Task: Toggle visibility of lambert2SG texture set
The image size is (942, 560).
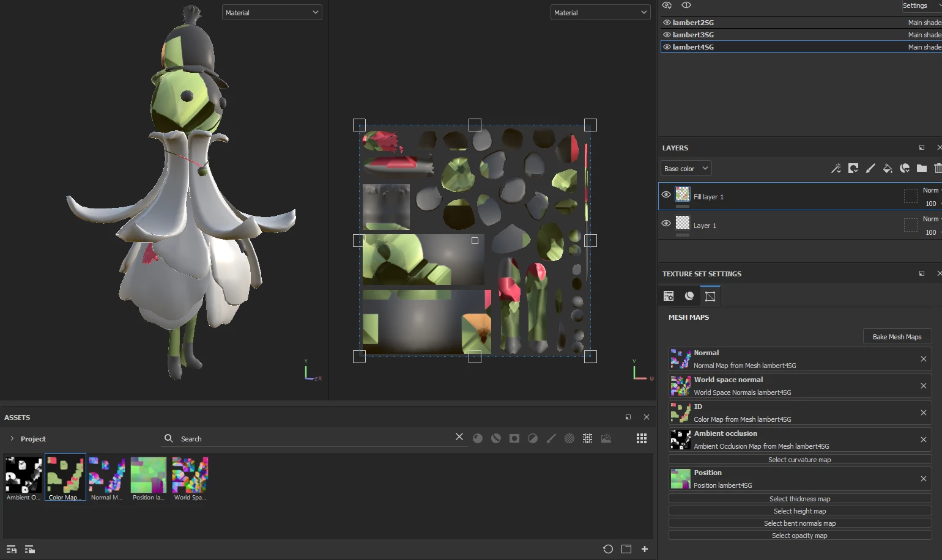Action: (667, 23)
